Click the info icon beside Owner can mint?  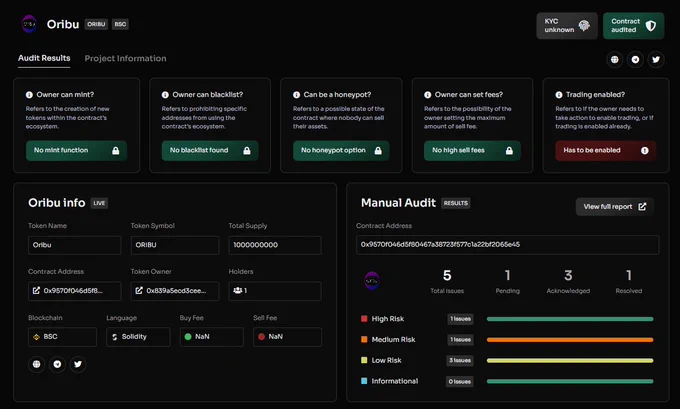pyautogui.click(x=29, y=95)
